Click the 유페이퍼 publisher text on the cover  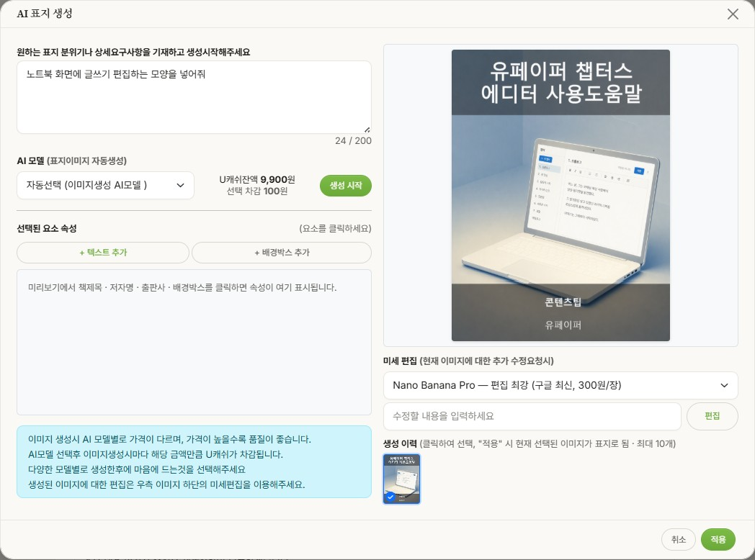pos(563,325)
